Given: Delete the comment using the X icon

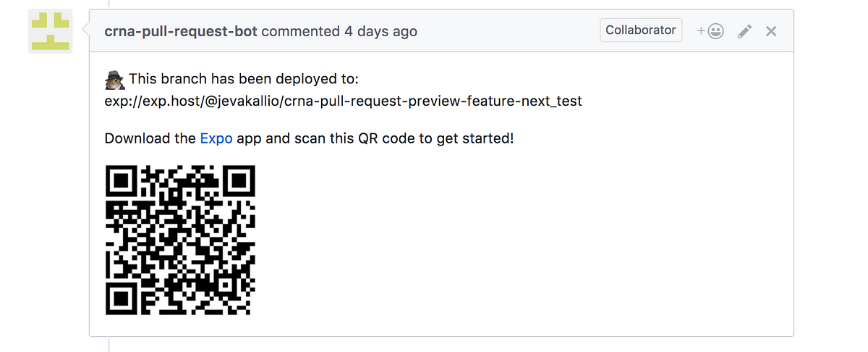Looking at the screenshot, I should [771, 31].
